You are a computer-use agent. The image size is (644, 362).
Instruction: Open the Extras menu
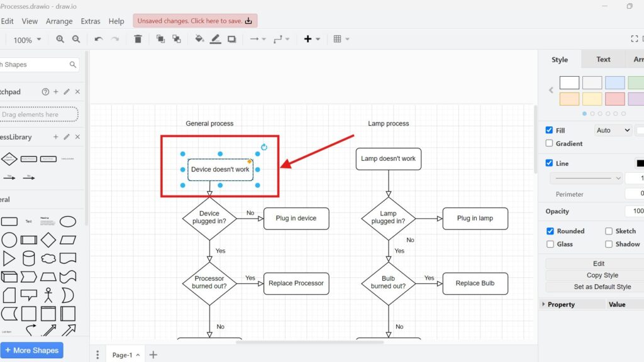coord(91,21)
